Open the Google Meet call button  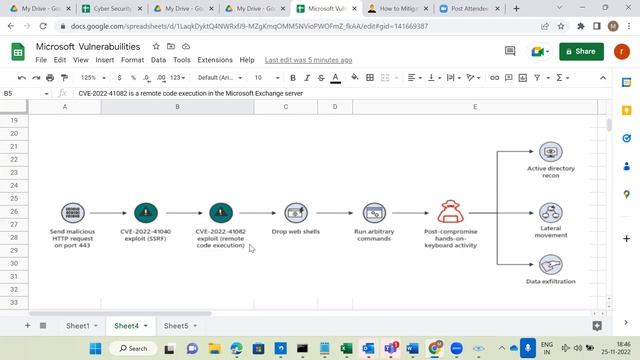[x=540, y=51]
